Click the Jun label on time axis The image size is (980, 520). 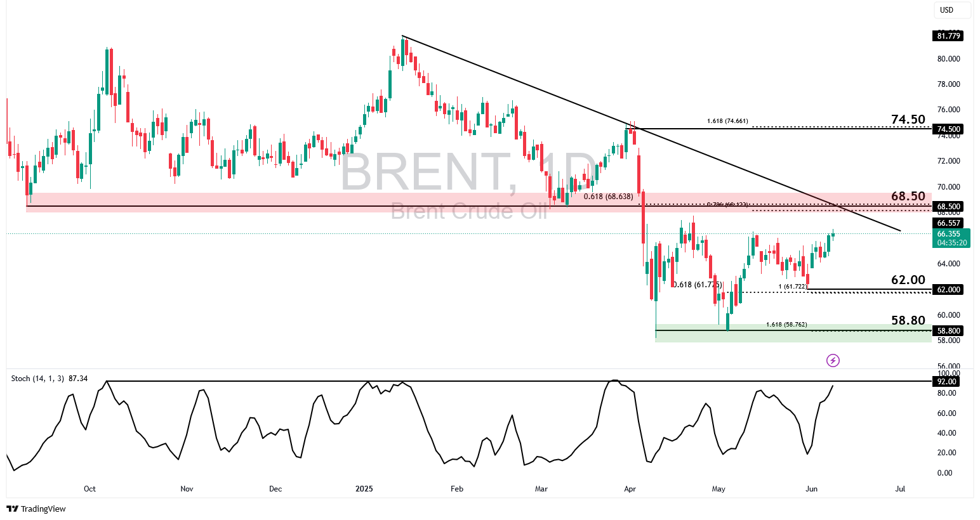tap(811, 489)
